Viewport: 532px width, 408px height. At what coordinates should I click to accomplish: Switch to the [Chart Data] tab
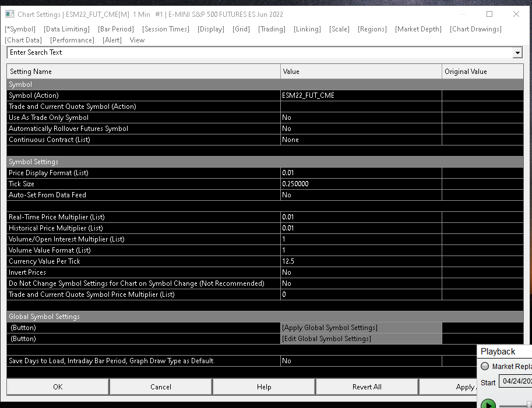point(23,40)
